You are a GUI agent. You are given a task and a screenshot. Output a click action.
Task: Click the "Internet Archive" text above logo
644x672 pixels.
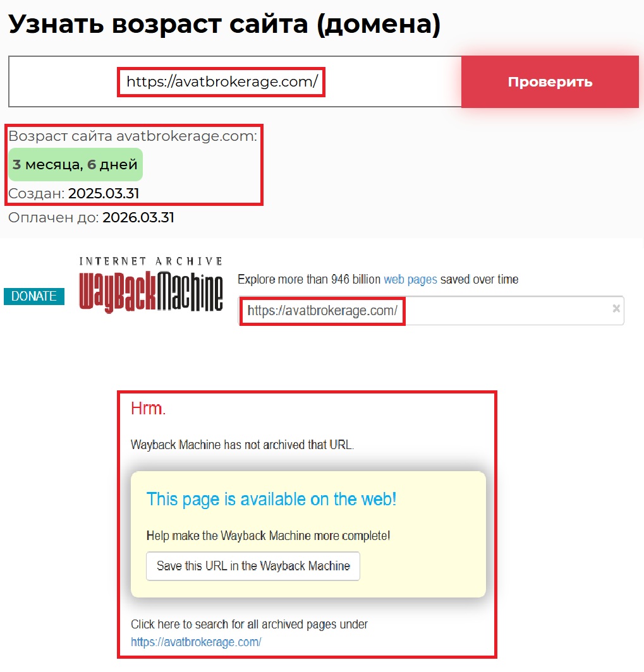151,261
